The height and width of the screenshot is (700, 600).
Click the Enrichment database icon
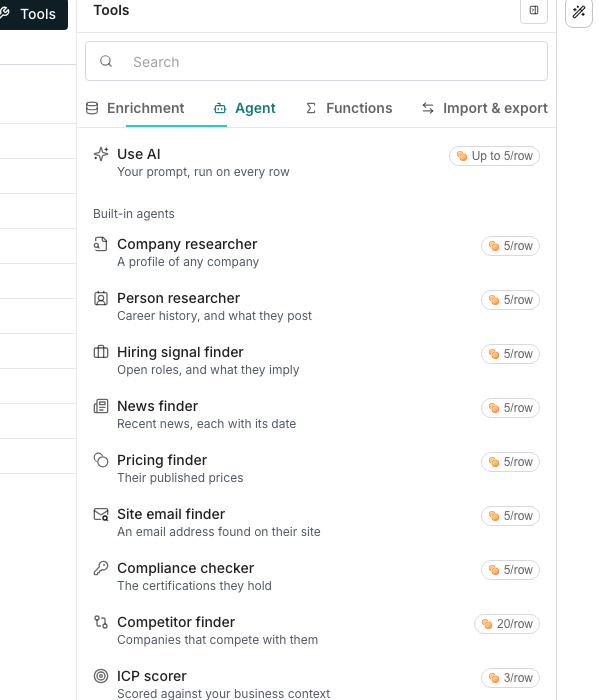tap(92, 108)
